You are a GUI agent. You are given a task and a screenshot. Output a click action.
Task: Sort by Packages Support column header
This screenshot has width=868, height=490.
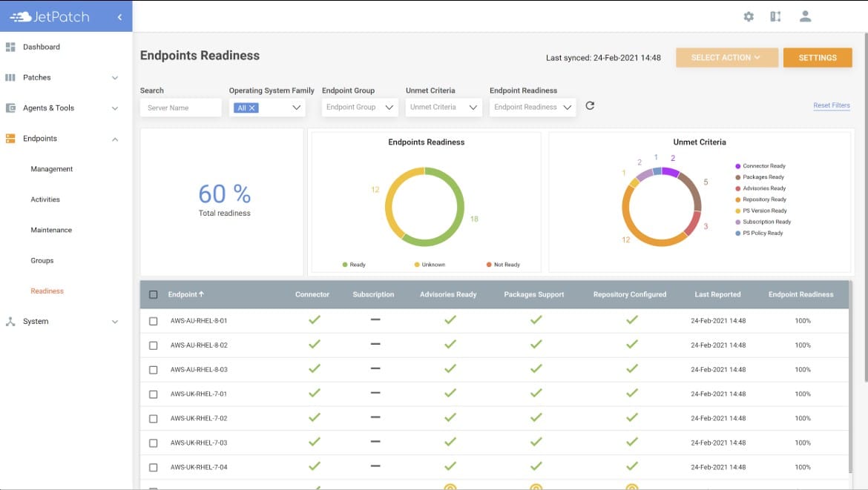click(533, 294)
